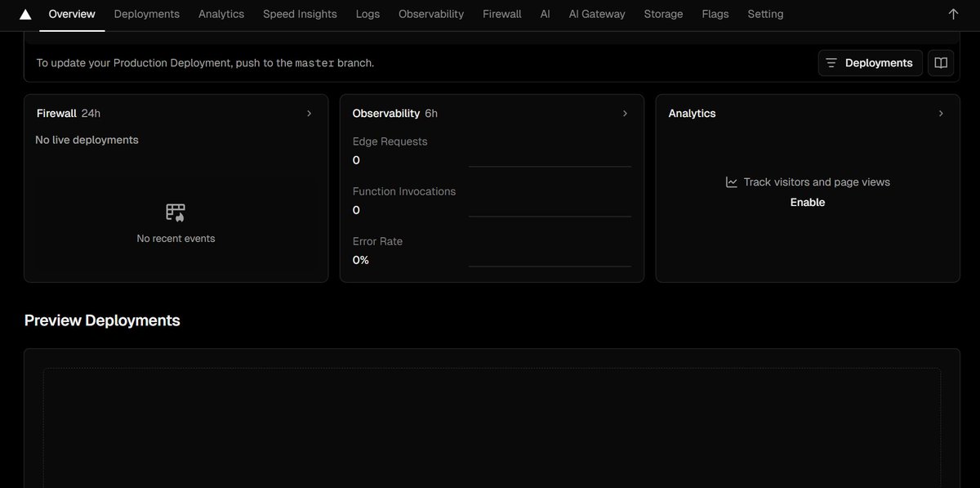
Task: Select the Overview tab
Action: 72,14
